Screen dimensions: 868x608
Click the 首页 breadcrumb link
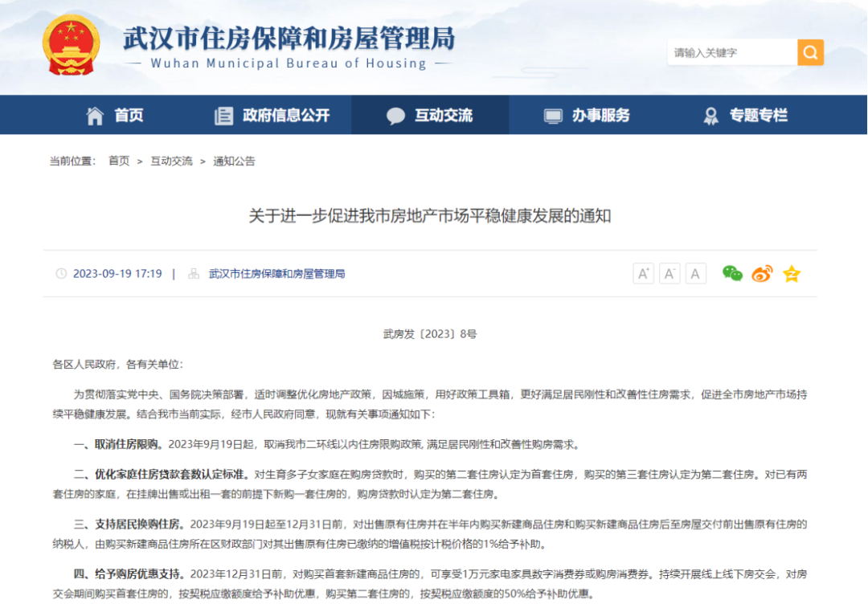119,161
